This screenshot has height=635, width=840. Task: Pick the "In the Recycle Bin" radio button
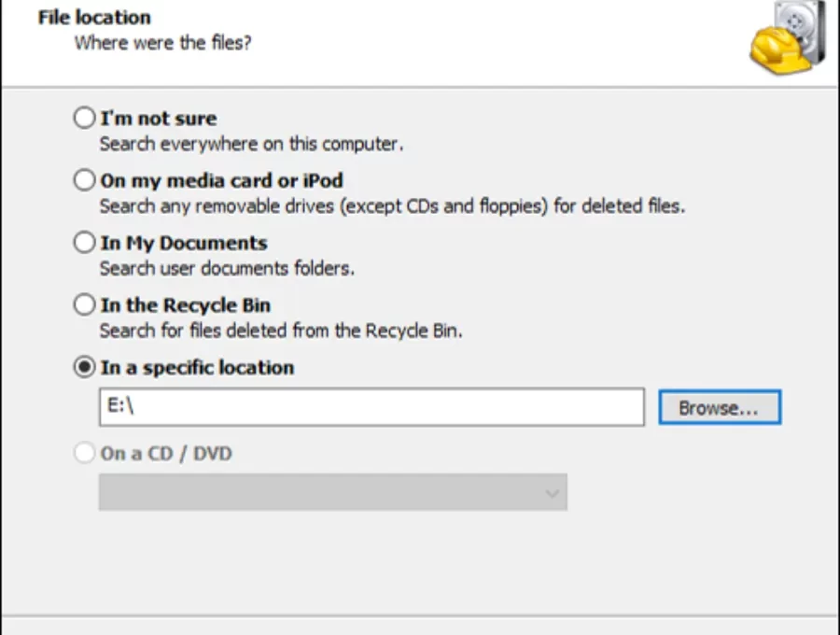[84, 304]
